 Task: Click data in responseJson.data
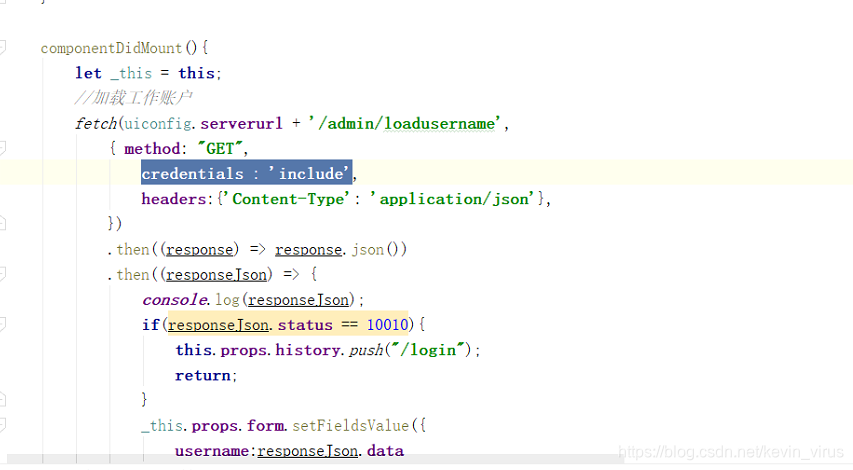(385, 451)
